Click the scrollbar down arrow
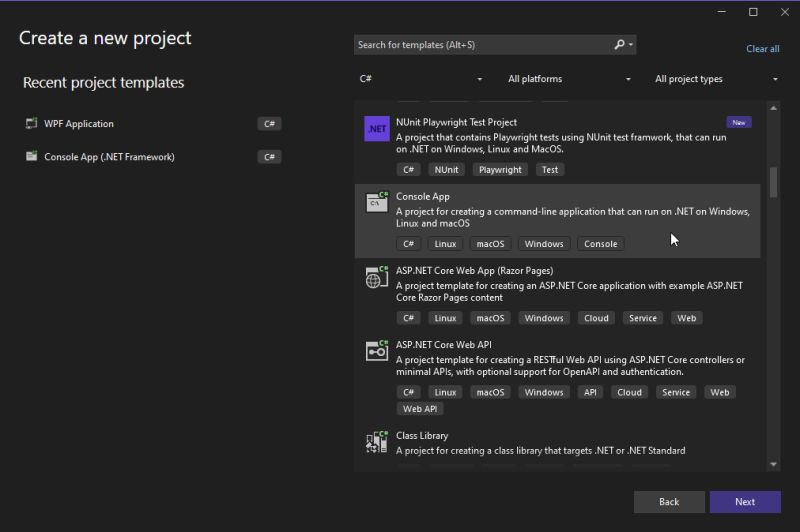Image resolution: width=800 pixels, height=532 pixels. coord(773,464)
